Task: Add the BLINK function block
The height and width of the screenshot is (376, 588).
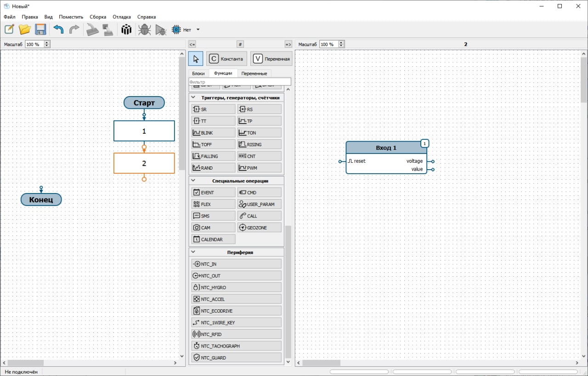Action: pos(213,133)
